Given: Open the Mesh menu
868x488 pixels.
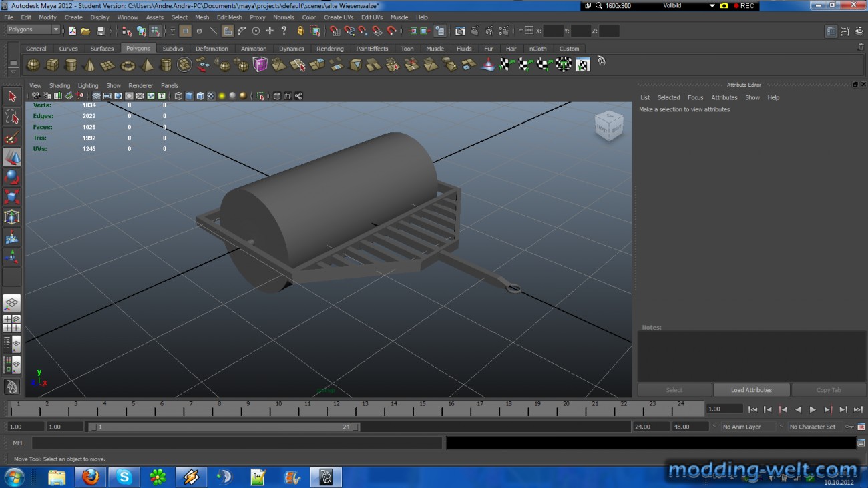Looking at the screenshot, I should [202, 17].
